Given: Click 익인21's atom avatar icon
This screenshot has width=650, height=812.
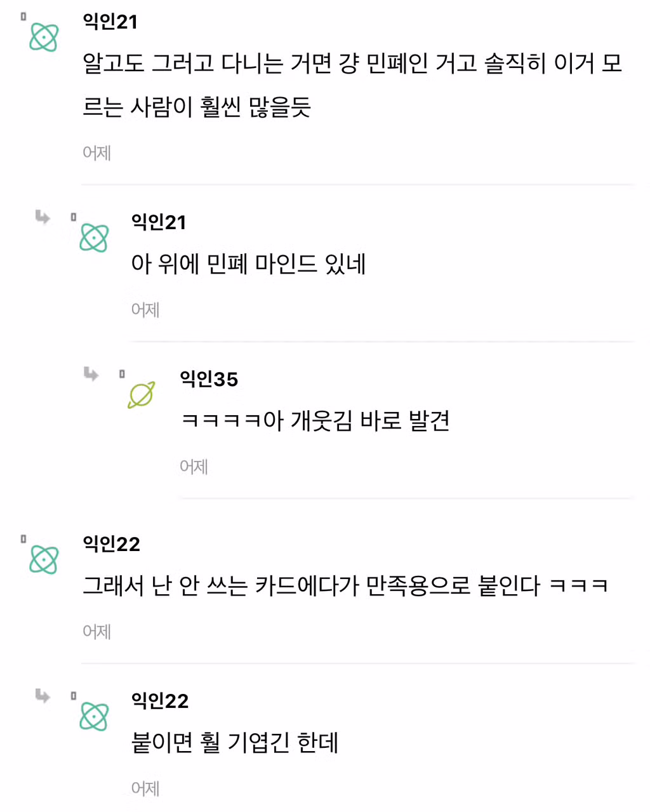Looking at the screenshot, I should click(43, 37).
